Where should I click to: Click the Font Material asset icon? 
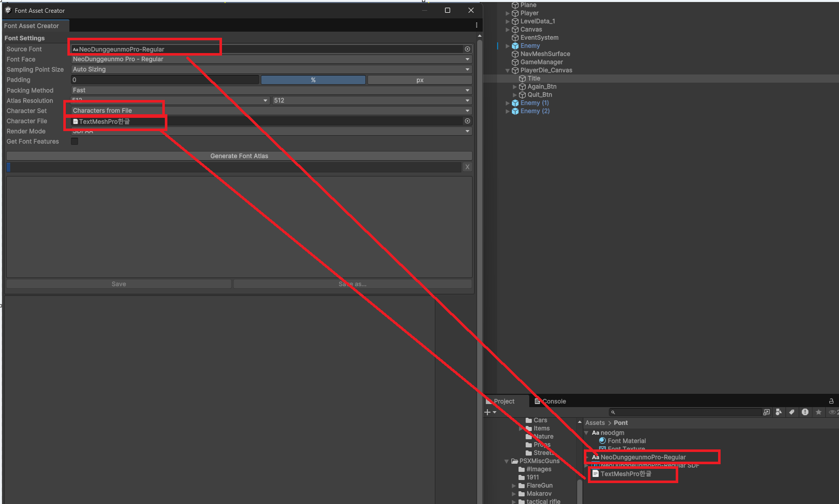602,441
